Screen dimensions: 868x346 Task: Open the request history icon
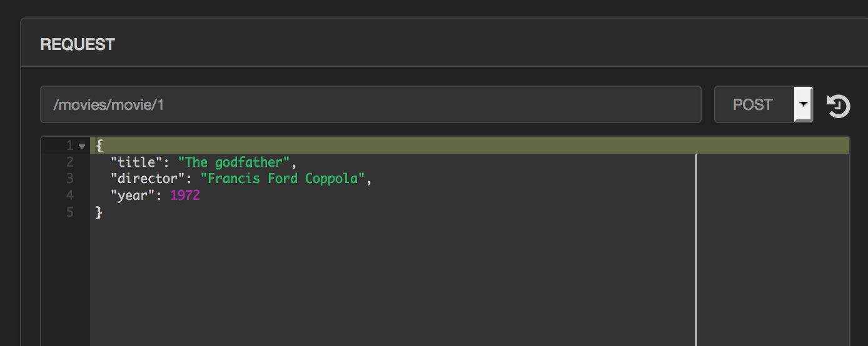[838, 106]
